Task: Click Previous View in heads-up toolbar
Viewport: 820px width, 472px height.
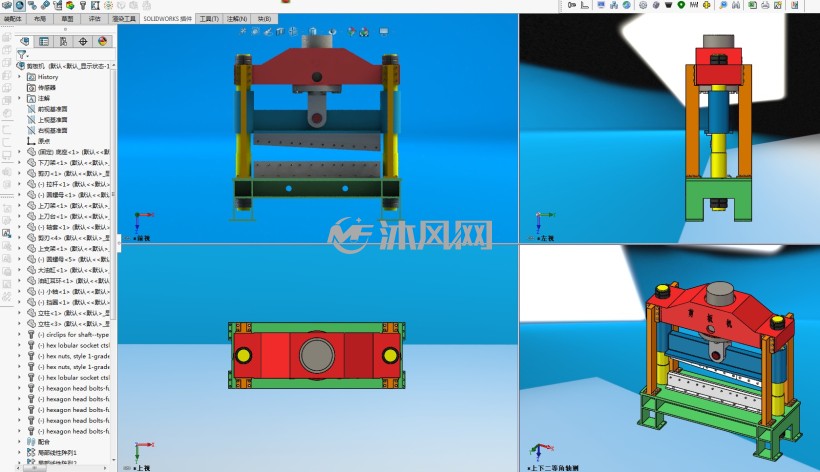Action: click(268, 31)
